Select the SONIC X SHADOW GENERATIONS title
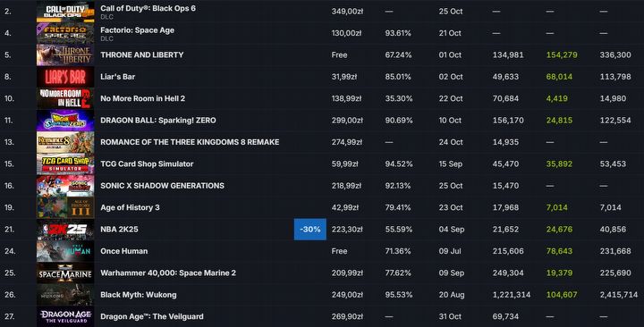 (x=162, y=186)
